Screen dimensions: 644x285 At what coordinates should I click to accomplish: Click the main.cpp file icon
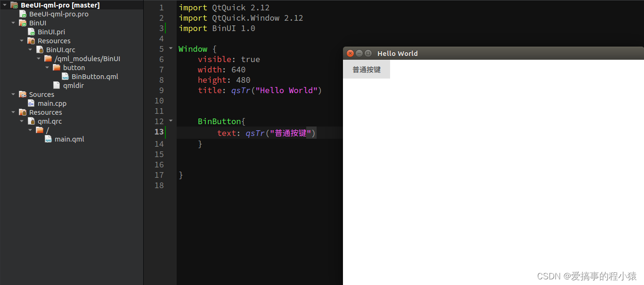pos(31,103)
